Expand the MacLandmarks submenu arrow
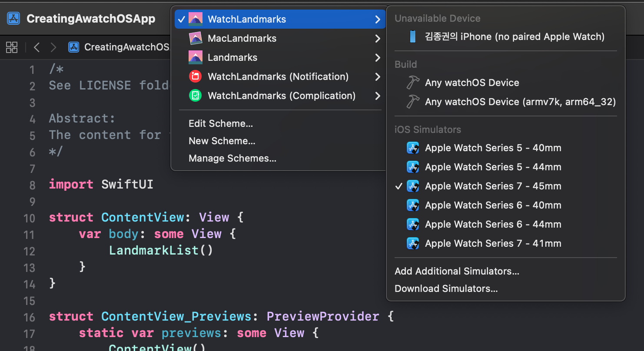This screenshot has height=351, width=644. tap(378, 38)
